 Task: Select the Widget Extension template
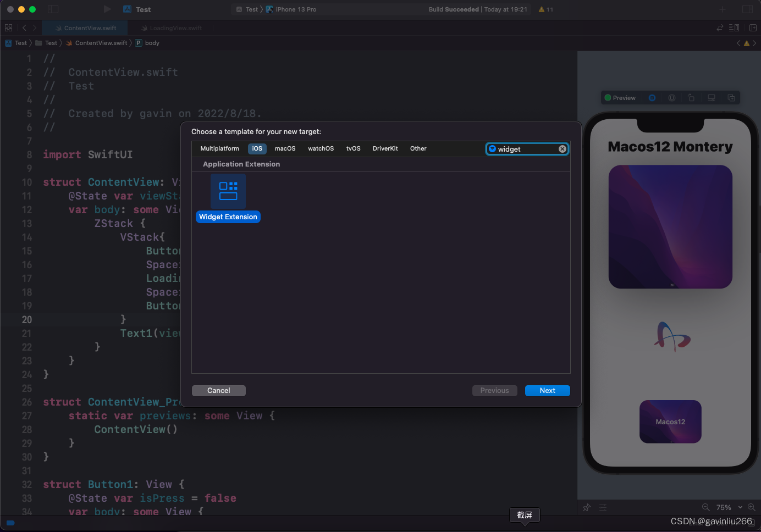[228, 191]
